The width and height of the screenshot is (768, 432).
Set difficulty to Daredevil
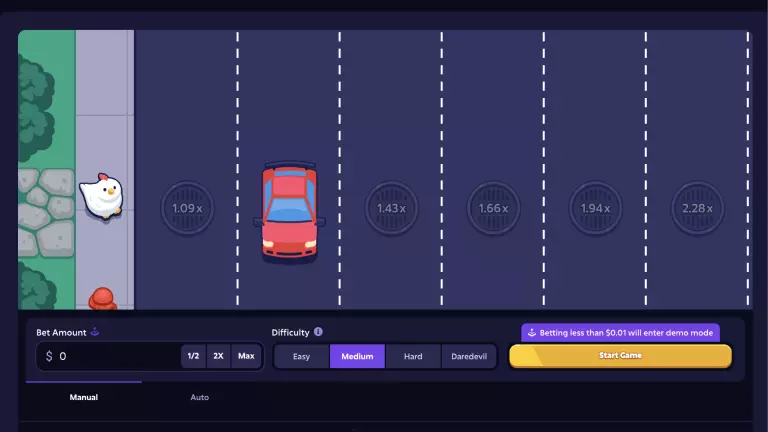click(469, 356)
